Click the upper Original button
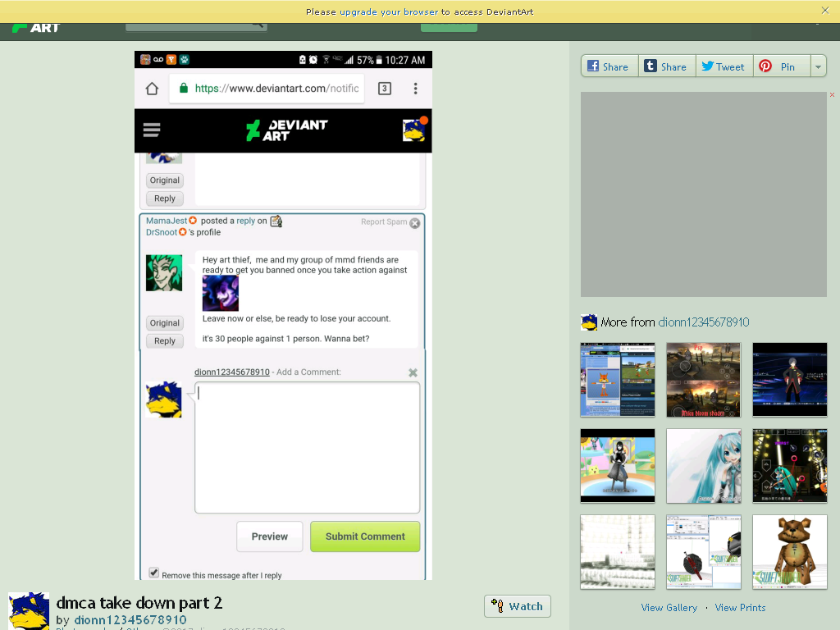The height and width of the screenshot is (630, 840). 164,180
